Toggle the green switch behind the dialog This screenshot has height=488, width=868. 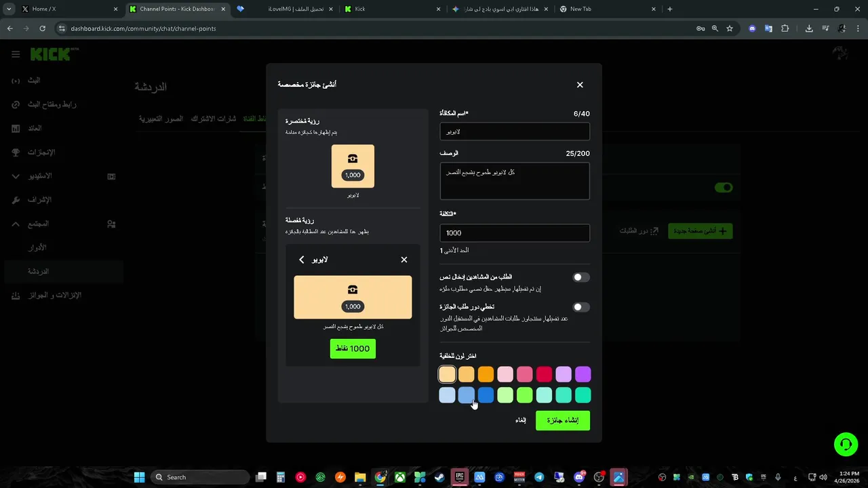[x=724, y=188]
